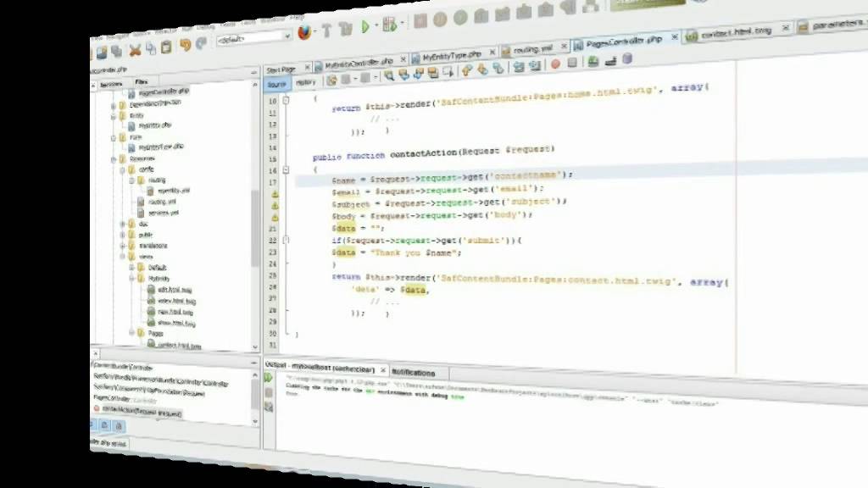Stop macro recording square icon

(x=572, y=63)
